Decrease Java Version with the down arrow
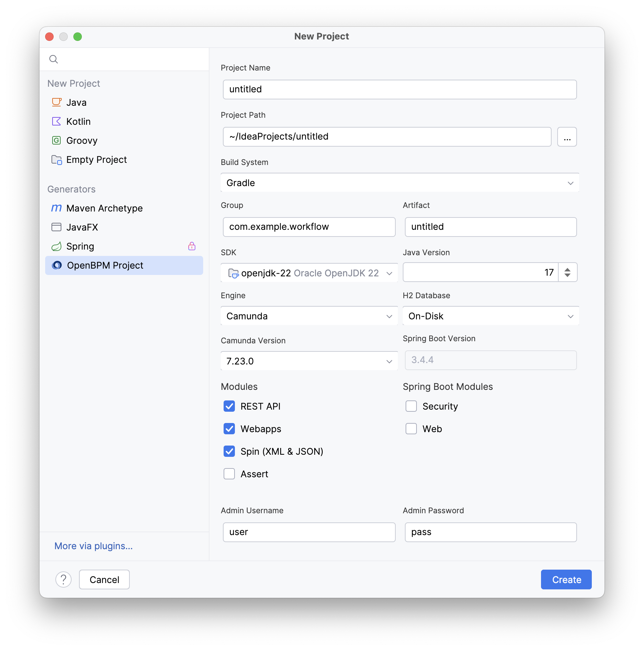The width and height of the screenshot is (644, 650). tap(567, 275)
